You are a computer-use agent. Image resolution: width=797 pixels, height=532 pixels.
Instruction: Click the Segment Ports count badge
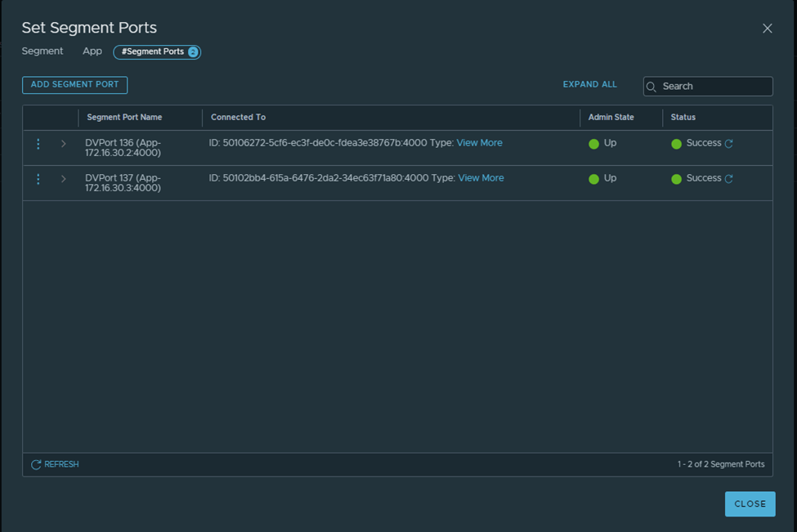point(193,52)
